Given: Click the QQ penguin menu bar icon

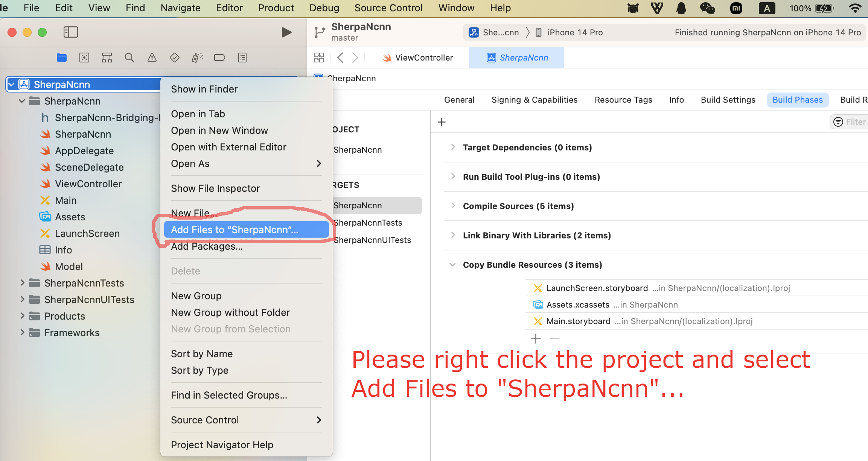Looking at the screenshot, I should (x=681, y=8).
